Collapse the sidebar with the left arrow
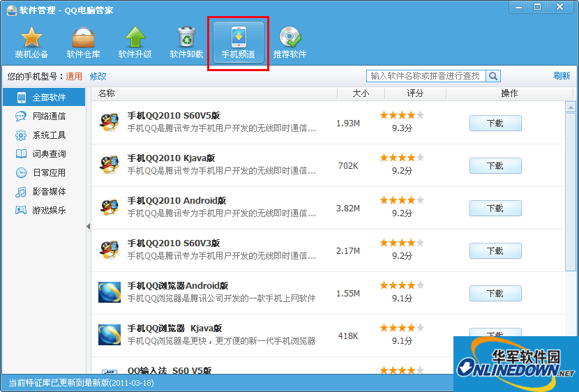This screenshot has width=579, height=392. 89,226
